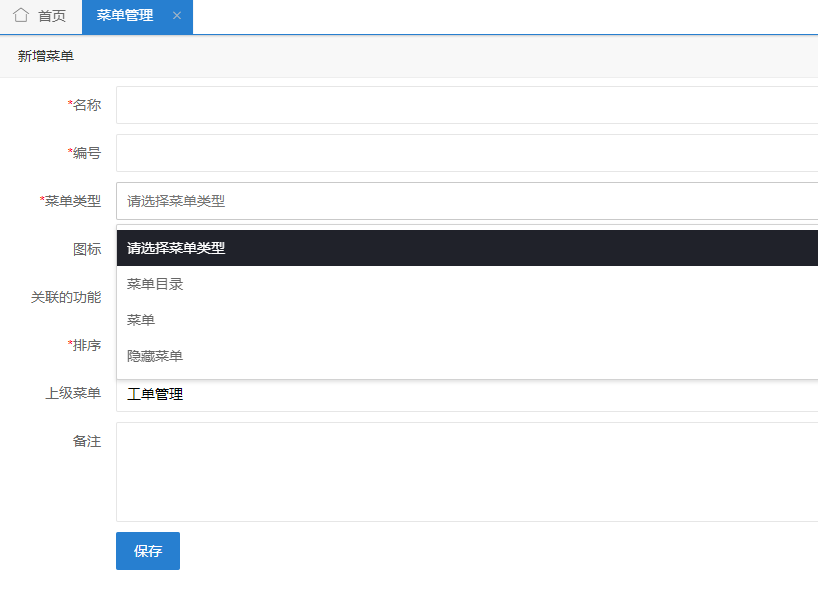Pick the highlighted 请选择菜单类型 option in the list

466,248
